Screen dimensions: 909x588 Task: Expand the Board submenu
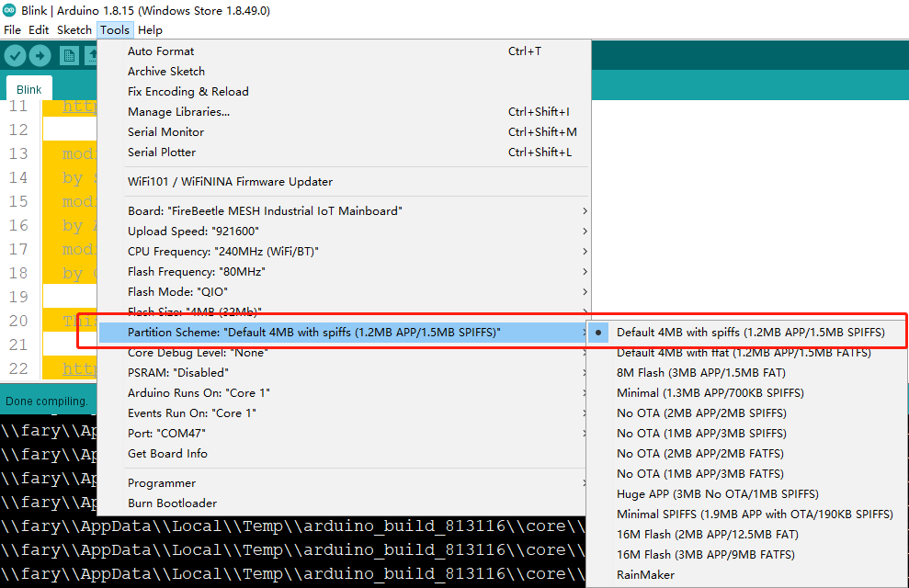coord(345,211)
